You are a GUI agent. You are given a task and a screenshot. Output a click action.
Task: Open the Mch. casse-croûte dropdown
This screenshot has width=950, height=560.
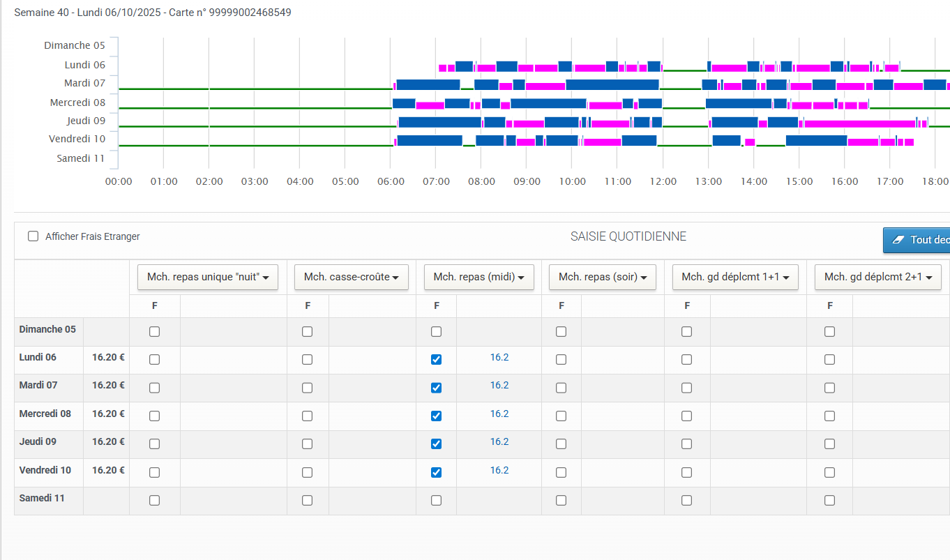tap(352, 277)
